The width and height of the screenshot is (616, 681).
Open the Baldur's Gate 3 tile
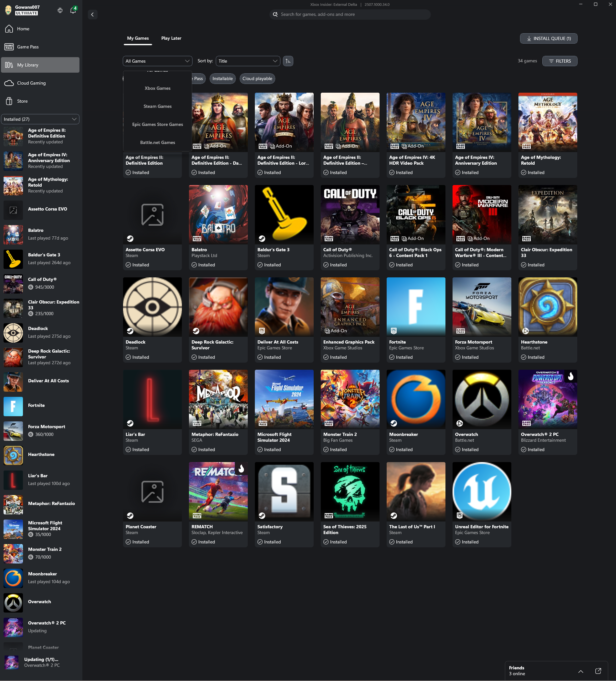pyautogui.click(x=284, y=227)
